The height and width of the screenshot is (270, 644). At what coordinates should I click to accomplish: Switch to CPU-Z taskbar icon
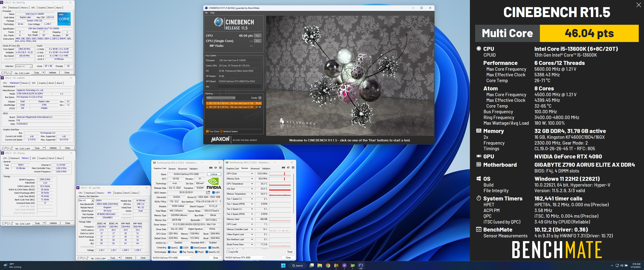tap(344, 265)
